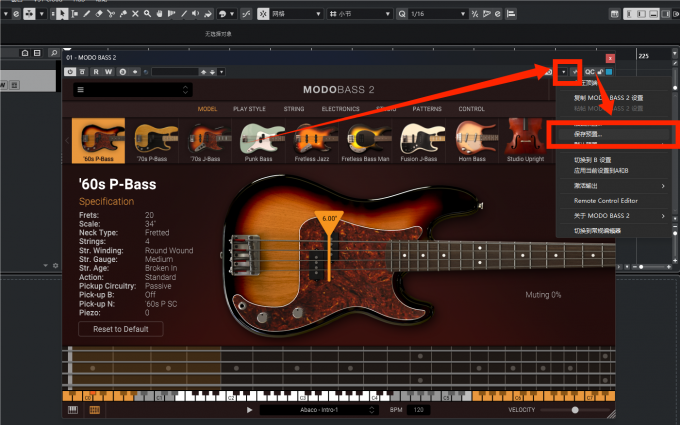Load the previous plugin preset

click(203, 72)
